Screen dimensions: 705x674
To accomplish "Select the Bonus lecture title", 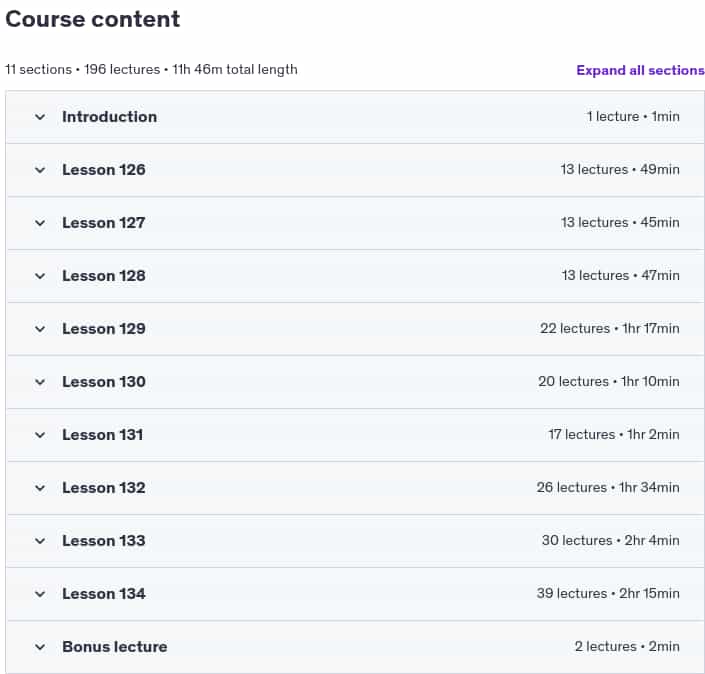I will pyautogui.click(x=115, y=647).
